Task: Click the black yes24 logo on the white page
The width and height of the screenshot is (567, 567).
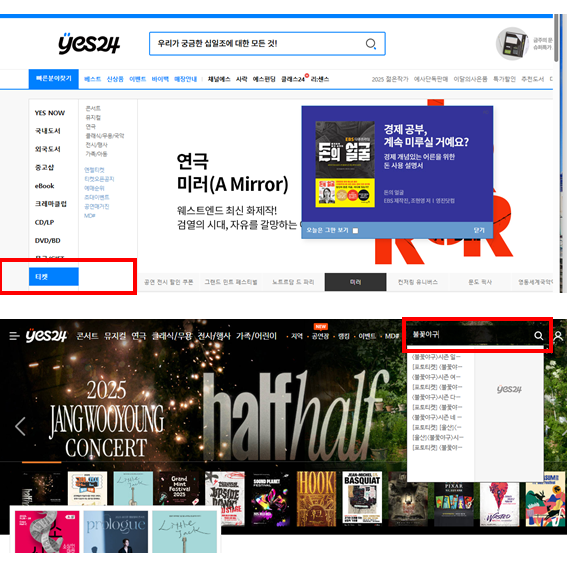Action: point(89,44)
